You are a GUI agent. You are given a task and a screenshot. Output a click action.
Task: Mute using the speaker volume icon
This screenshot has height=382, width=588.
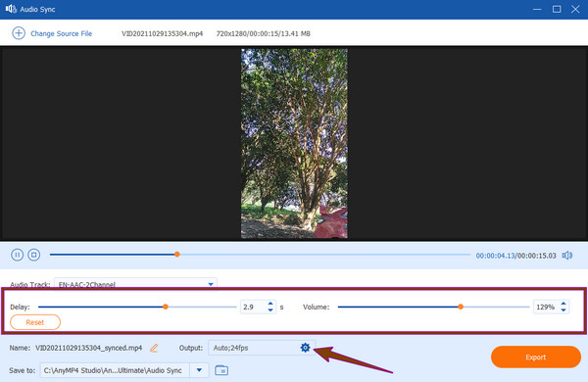(567, 256)
